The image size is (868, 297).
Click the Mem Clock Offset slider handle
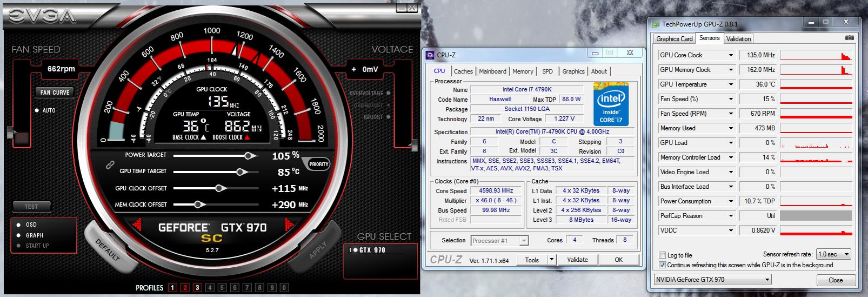(198, 204)
